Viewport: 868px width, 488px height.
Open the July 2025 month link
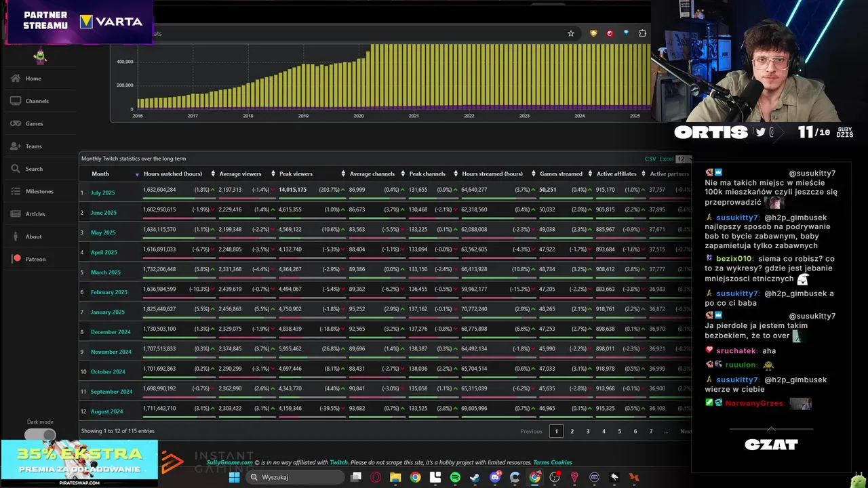click(x=103, y=193)
